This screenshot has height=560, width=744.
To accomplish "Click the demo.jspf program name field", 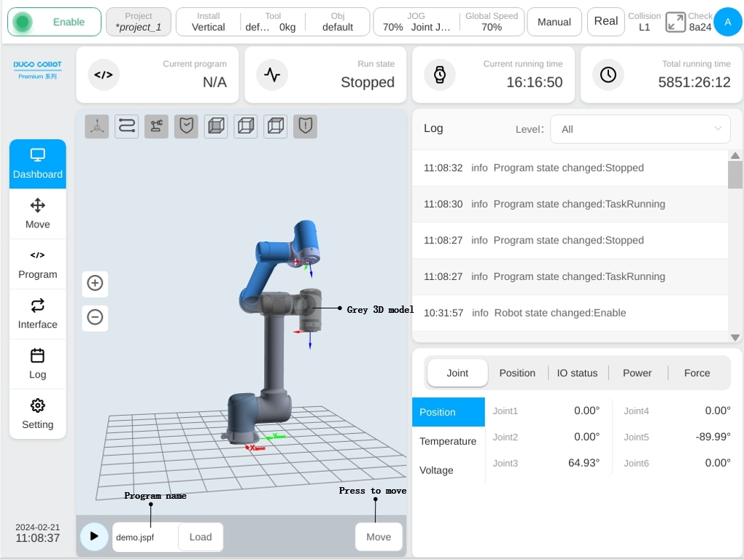I will click(x=145, y=537).
